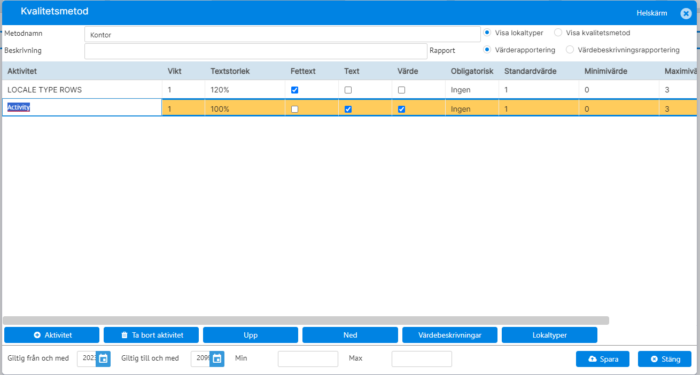700x375 pixels.
Task: Select the LOCALE TYPE ROWS activity cell
Action: [82, 90]
